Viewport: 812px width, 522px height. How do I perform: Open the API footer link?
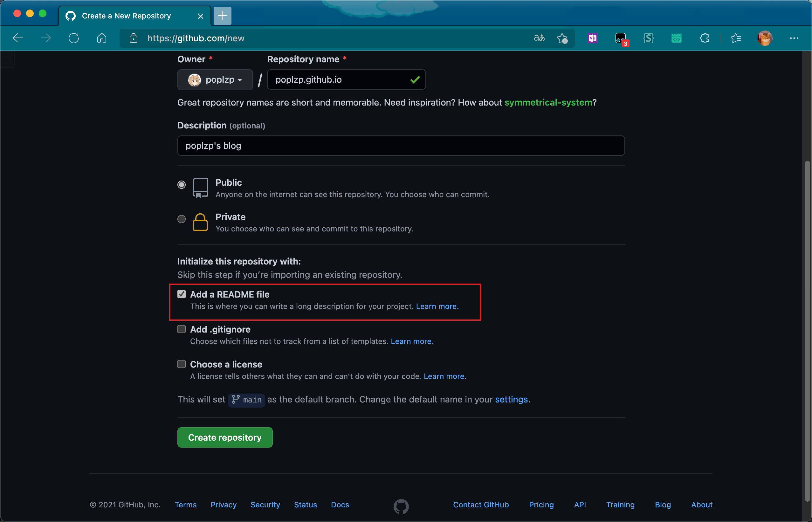[x=580, y=505]
